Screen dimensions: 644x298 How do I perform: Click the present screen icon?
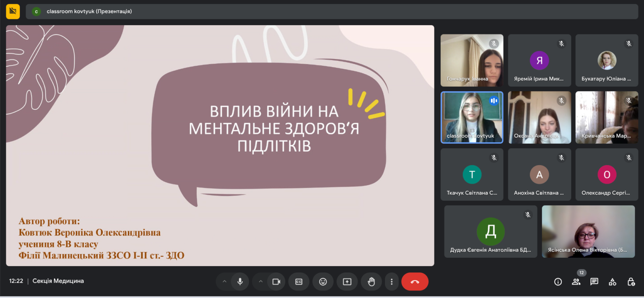(x=347, y=282)
